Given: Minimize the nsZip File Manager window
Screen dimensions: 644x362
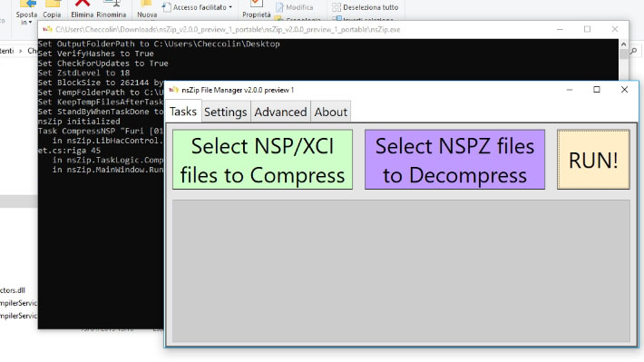Looking at the screenshot, I should pos(570,90).
